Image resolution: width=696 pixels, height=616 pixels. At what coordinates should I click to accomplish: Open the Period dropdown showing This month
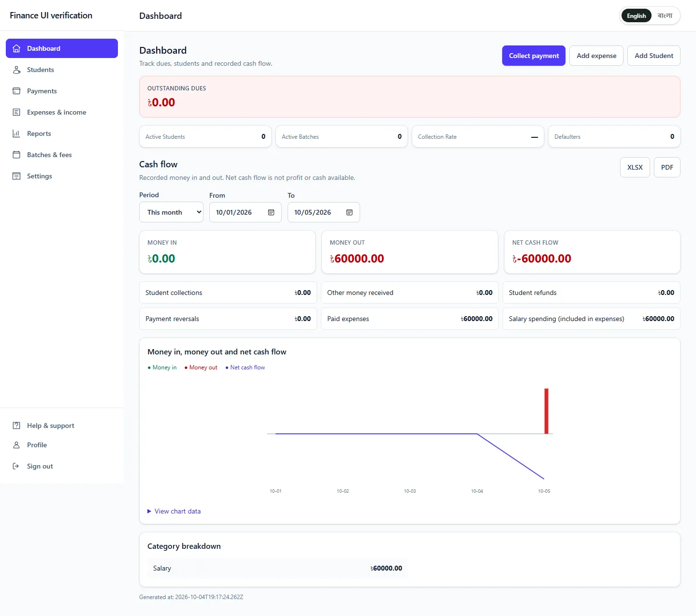tap(171, 212)
